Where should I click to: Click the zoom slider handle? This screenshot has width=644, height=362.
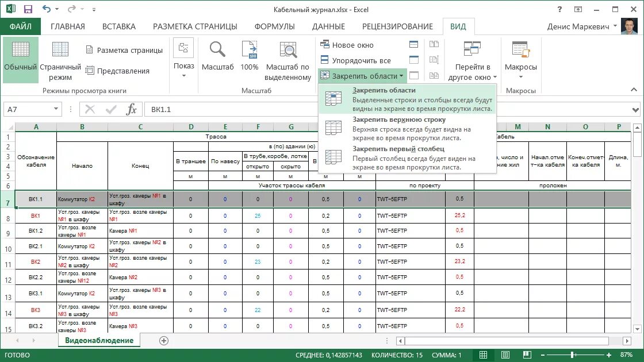572,355
